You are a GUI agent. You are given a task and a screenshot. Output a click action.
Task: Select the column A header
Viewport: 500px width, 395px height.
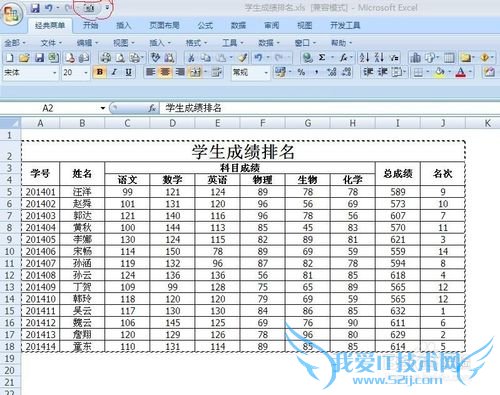(x=40, y=123)
